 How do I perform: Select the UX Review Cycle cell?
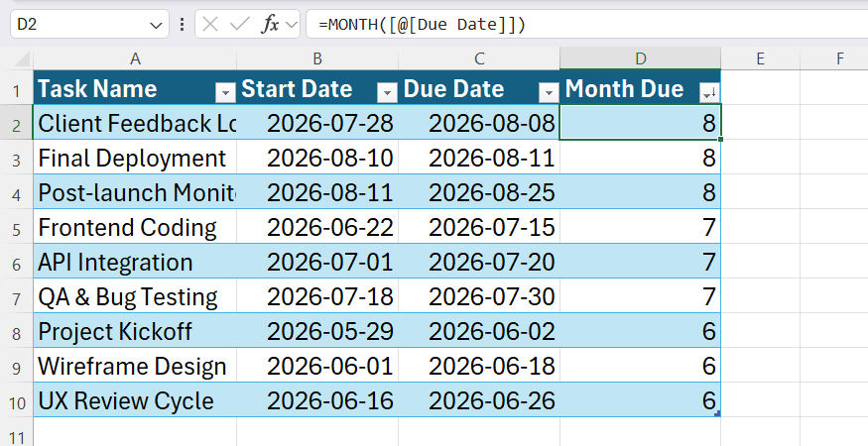135,400
